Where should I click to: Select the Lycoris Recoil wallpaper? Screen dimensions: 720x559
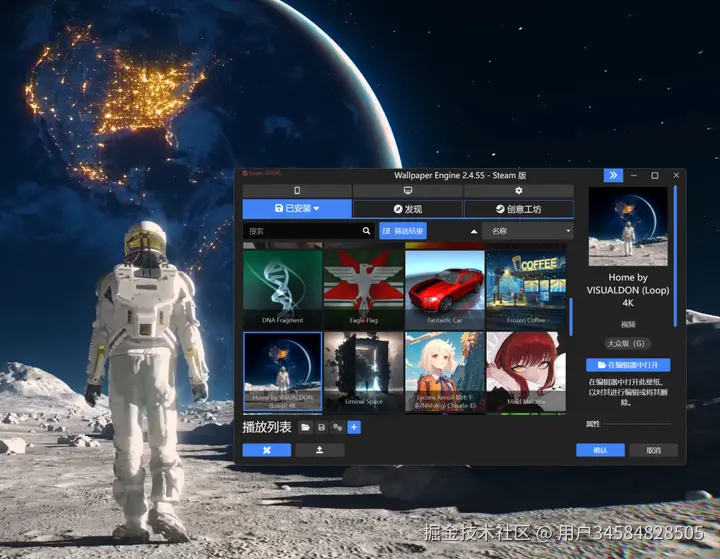[445, 372]
